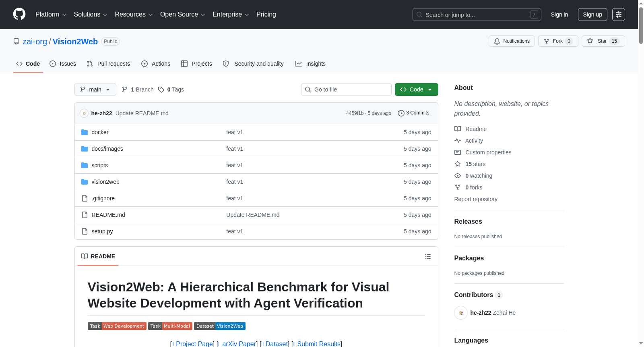Click the Activity pulse icon
Screen dimensions: 644x347
click(458, 141)
